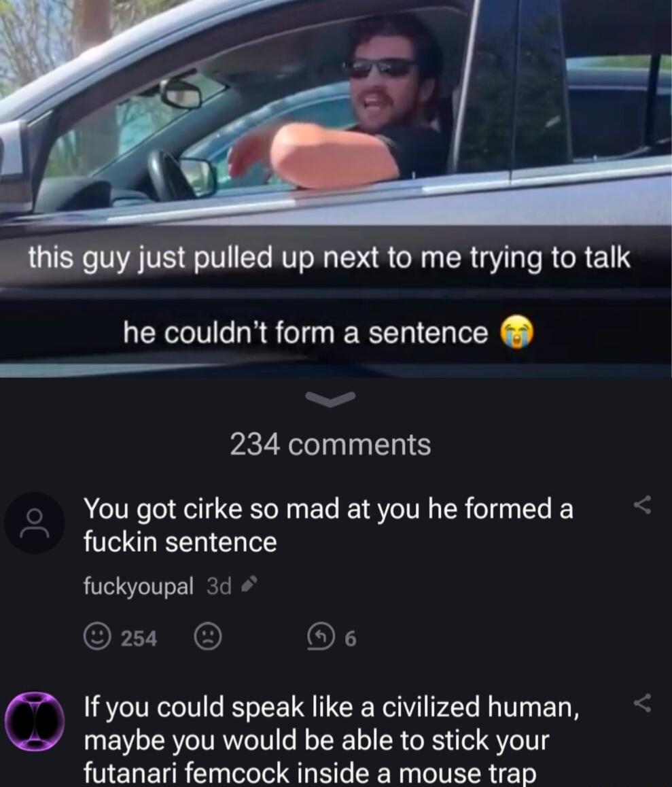The width and height of the screenshot is (672, 787).
Task: Tap caption 'this guy just pulled up'
Action: pos(330,258)
